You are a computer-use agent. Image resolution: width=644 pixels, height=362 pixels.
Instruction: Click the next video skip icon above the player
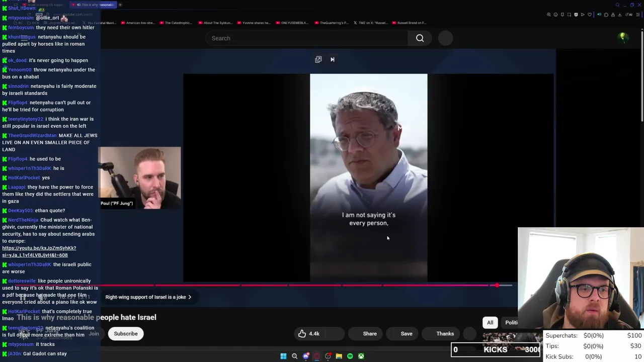pos(332,59)
